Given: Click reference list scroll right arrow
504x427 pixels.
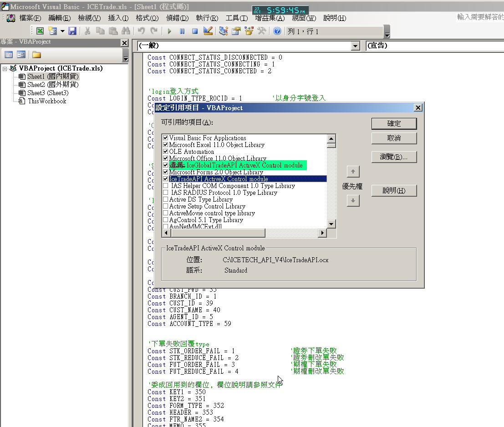Looking at the screenshot, I should pyautogui.click(x=322, y=233).
